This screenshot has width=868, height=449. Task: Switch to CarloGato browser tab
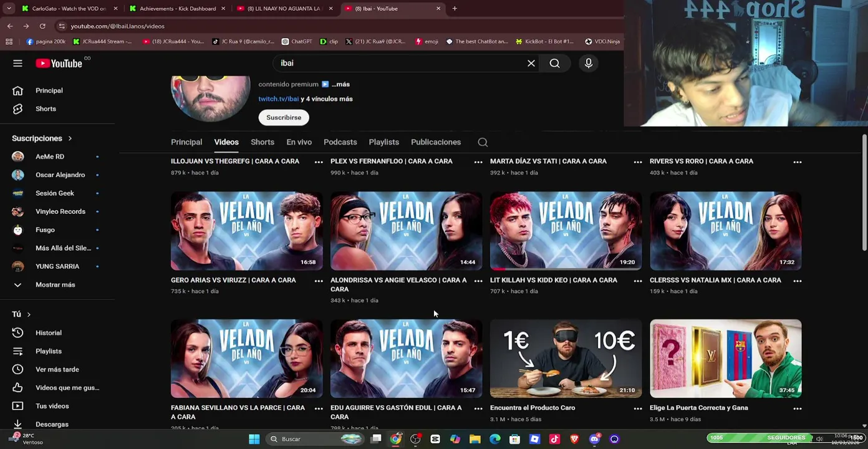pos(69,9)
